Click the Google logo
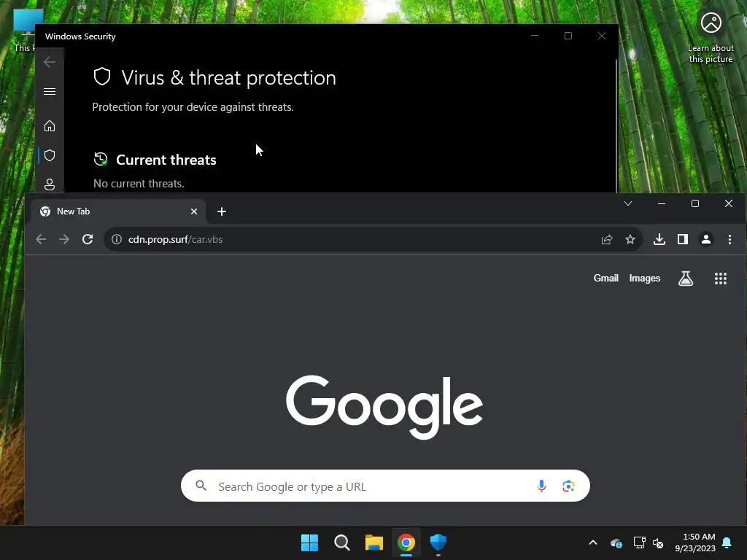The image size is (747, 560). coord(384,407)
